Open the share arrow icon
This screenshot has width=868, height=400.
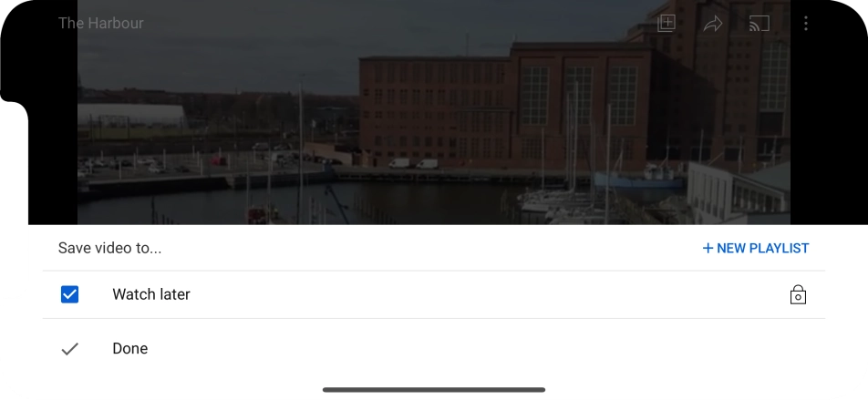click(713, 24)
